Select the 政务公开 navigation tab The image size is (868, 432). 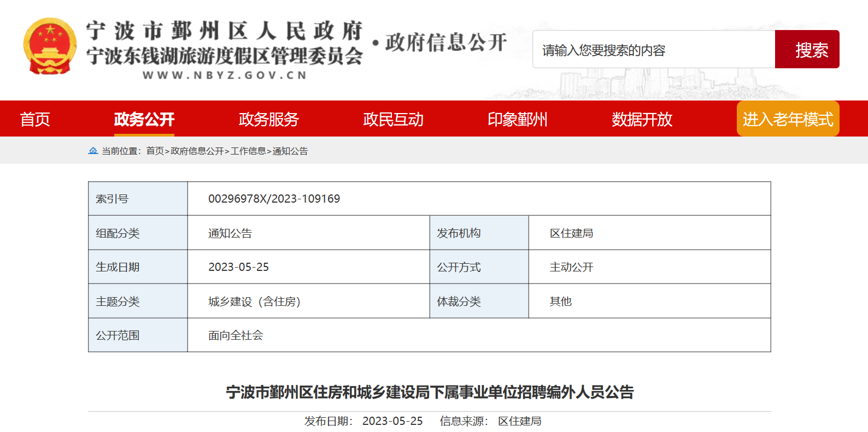(144, 119)
